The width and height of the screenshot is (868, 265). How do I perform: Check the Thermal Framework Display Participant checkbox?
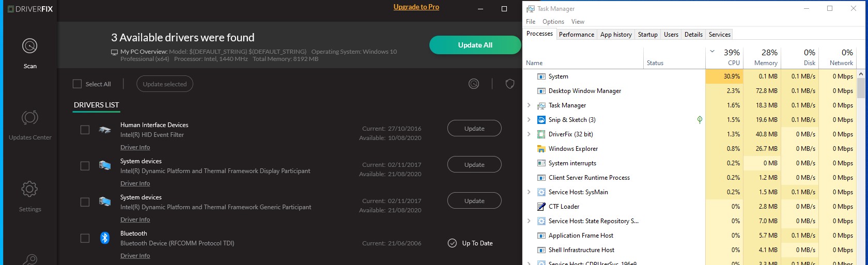point(85,166)
